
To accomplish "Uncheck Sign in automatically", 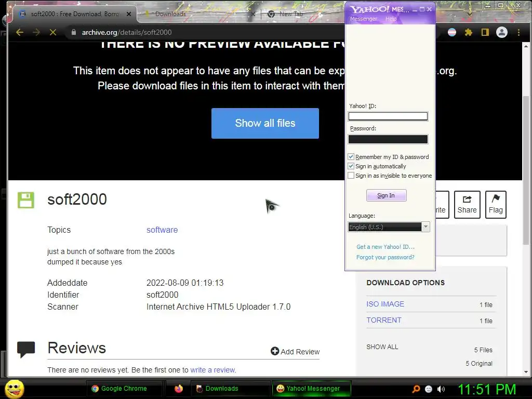I will 351,166.
